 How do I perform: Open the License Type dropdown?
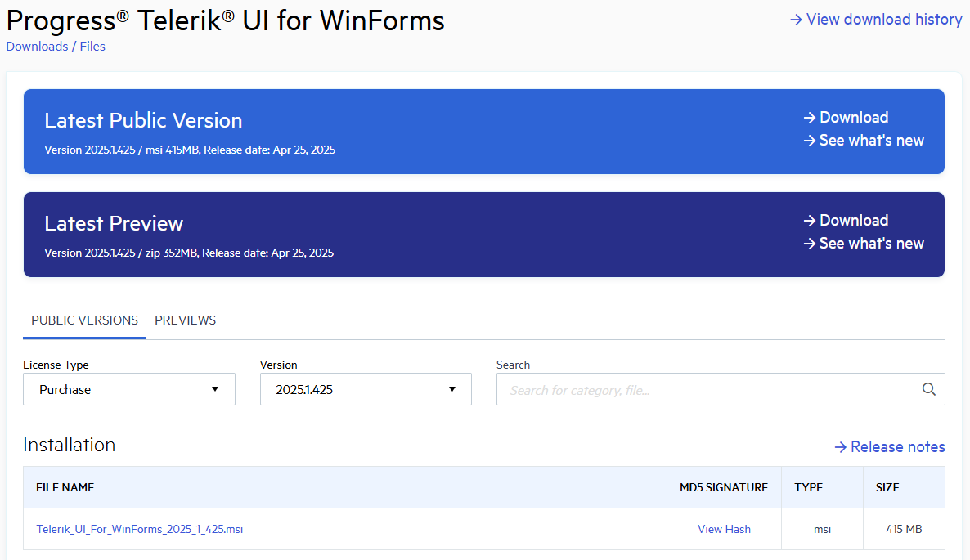coord(129,389)
